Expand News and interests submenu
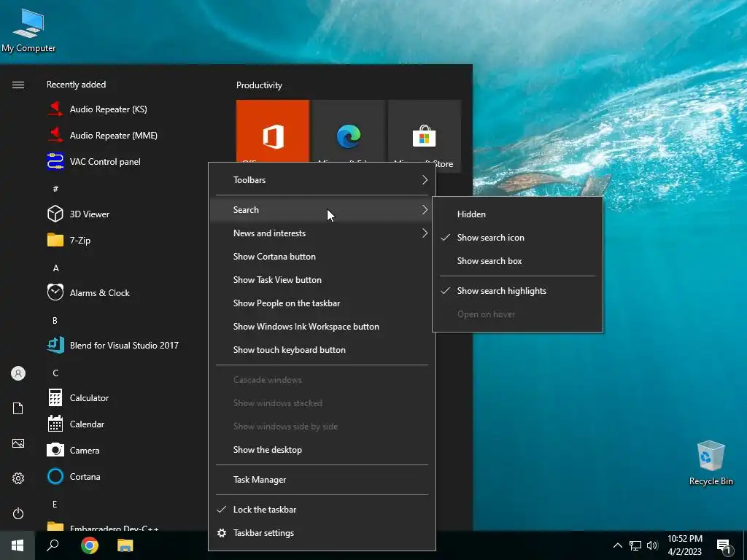 (322, 233)
